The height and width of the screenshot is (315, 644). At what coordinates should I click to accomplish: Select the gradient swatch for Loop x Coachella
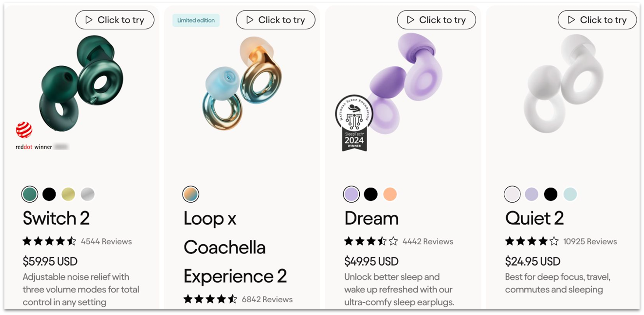coord(191,193)
